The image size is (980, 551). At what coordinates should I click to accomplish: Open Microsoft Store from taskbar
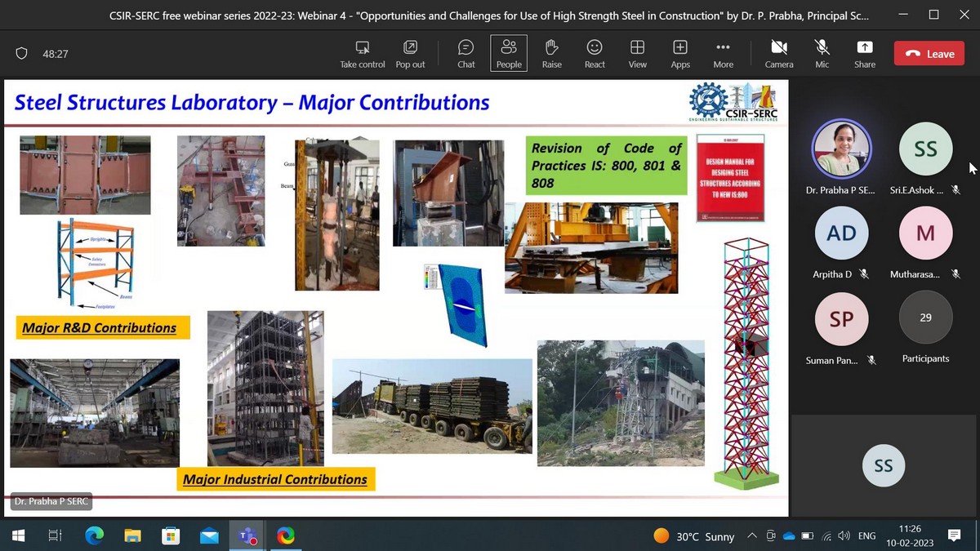click(x=171, y=536)
